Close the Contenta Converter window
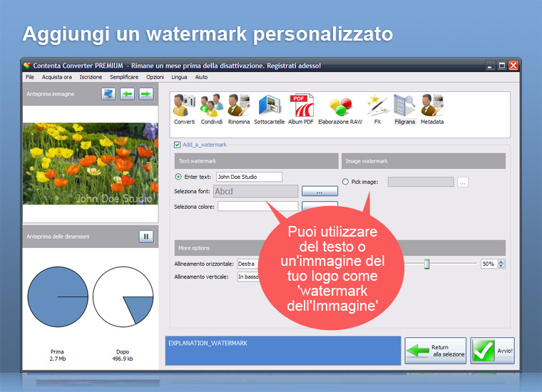 tap(513, 66)
